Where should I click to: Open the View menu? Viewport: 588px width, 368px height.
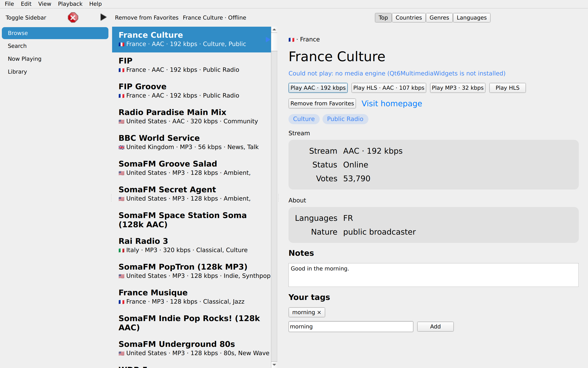[x=45, y=4]
